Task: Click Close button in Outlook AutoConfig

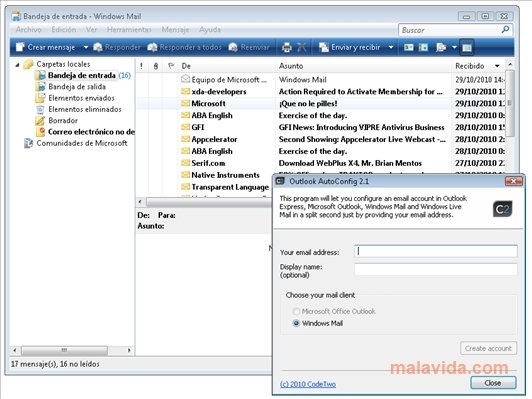Action: coord(493,383)
